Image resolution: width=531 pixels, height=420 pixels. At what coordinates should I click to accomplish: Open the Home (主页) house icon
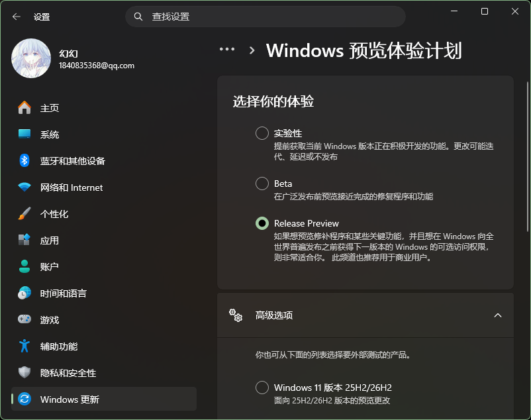tap(24, 108)
